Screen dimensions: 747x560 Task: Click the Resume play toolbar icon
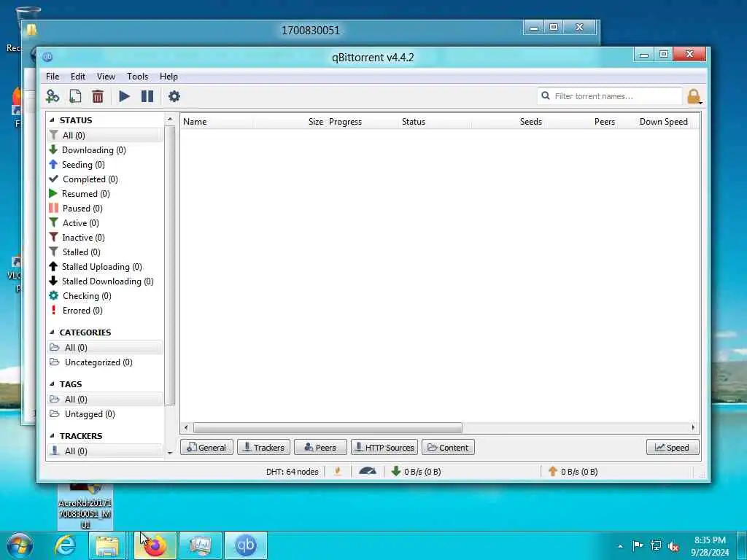124,96
